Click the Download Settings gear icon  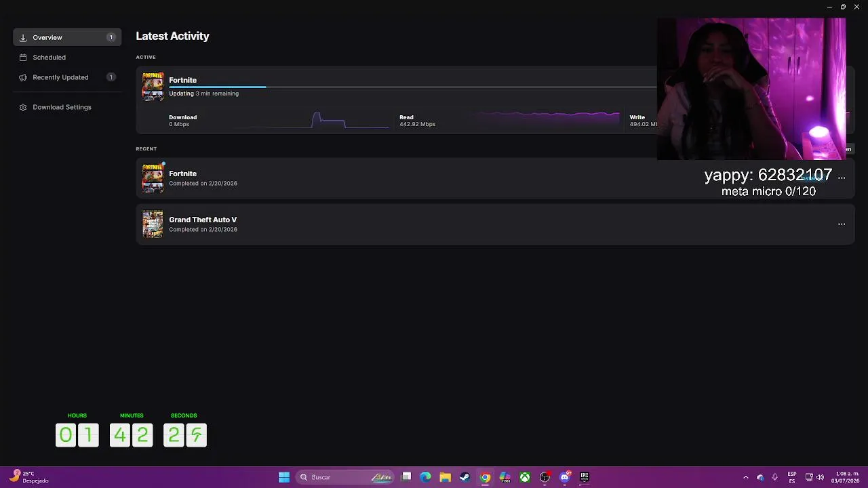23,107
